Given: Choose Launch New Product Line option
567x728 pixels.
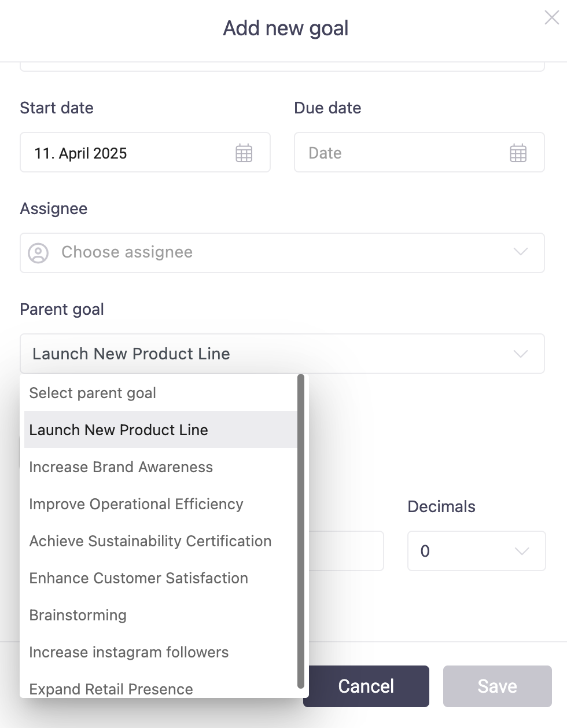Looking at the screenshot, I should point(119,430).
